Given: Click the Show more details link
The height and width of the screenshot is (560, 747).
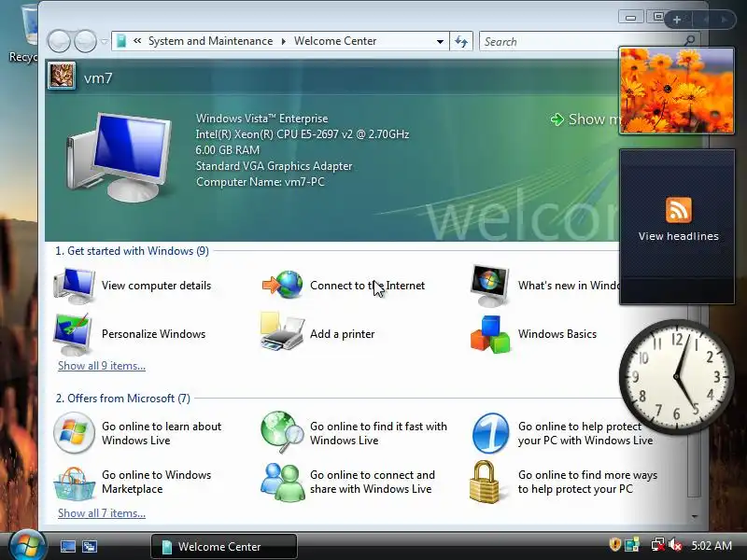Looking at the screenshot, I should pos(585,119).
